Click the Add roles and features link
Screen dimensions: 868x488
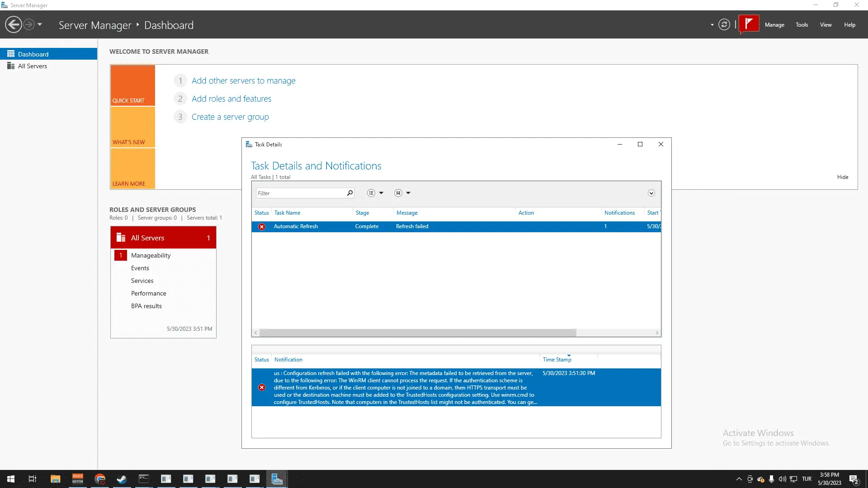coord(231,99)
